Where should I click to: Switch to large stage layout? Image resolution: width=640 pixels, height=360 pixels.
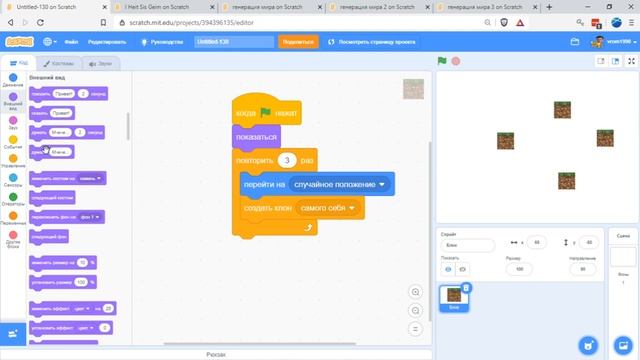pyautogui.click(x=615, y=61)
